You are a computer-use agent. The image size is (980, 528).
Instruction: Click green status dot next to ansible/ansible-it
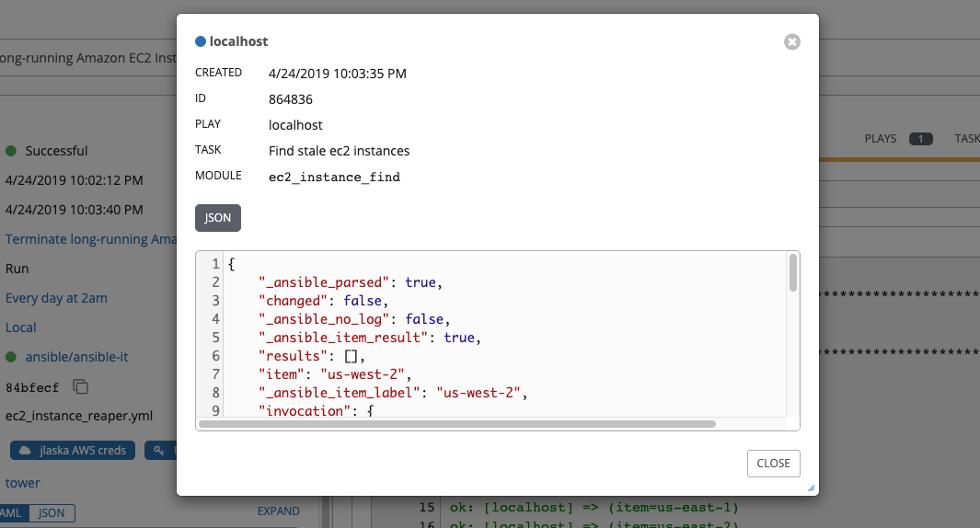[11, 357]
